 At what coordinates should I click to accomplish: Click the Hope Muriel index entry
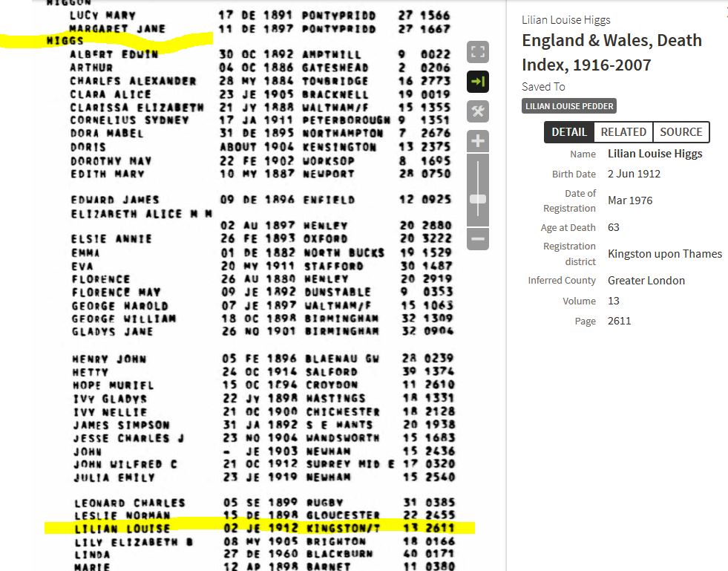click(113, 385)
